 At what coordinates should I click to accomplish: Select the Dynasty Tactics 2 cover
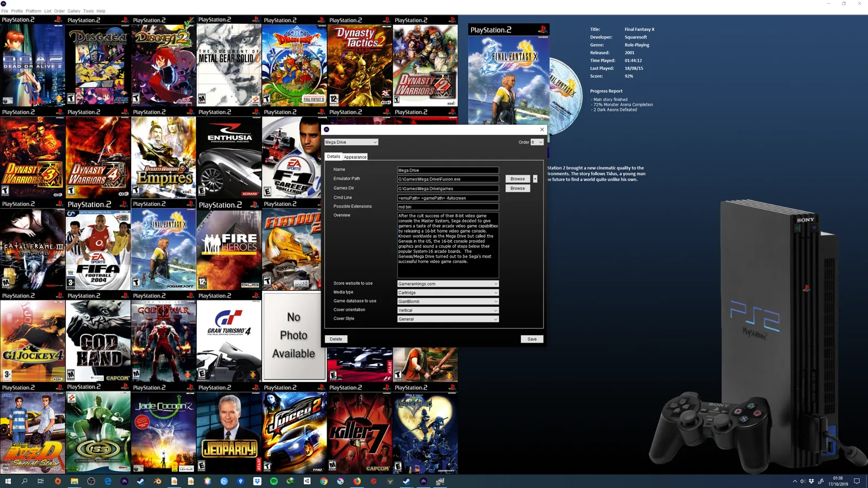(x=360, y=61)
